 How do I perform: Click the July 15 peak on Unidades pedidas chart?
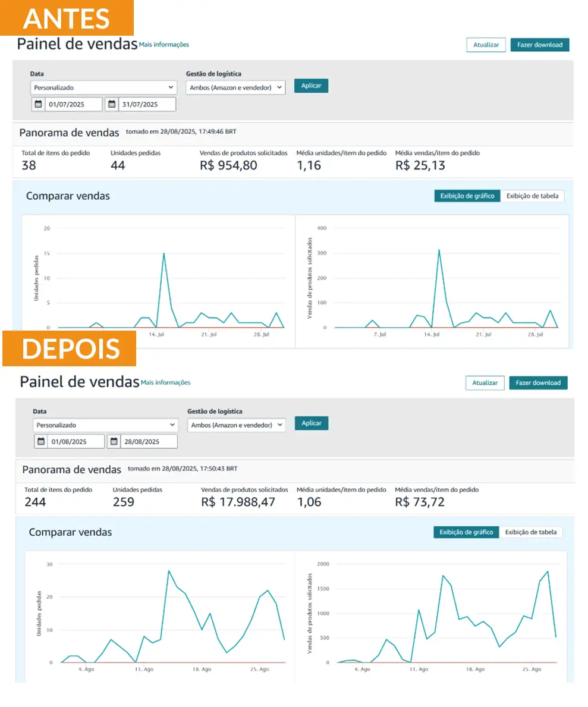click(163, 253)
